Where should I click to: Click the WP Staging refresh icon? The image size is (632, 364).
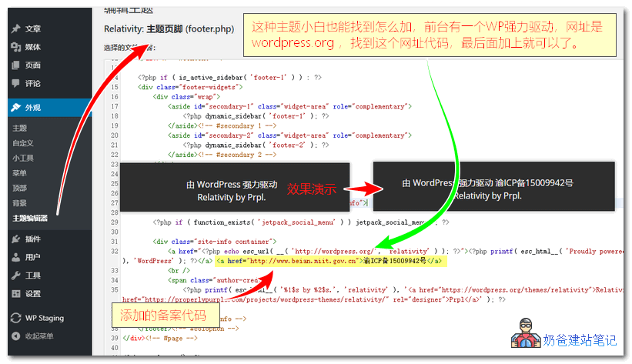15,318
